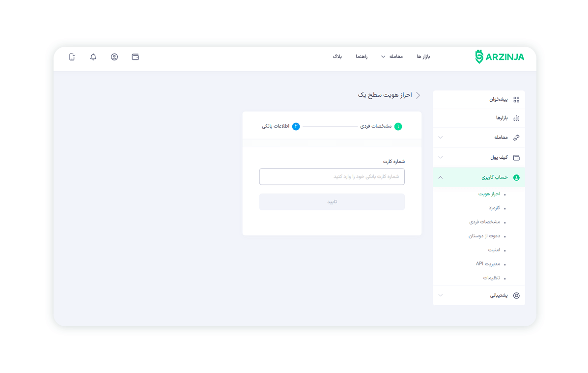The height and width of the screenshot is (373, 588).
Task: Click the notification bell icon
Action: (x=93, y=57)
